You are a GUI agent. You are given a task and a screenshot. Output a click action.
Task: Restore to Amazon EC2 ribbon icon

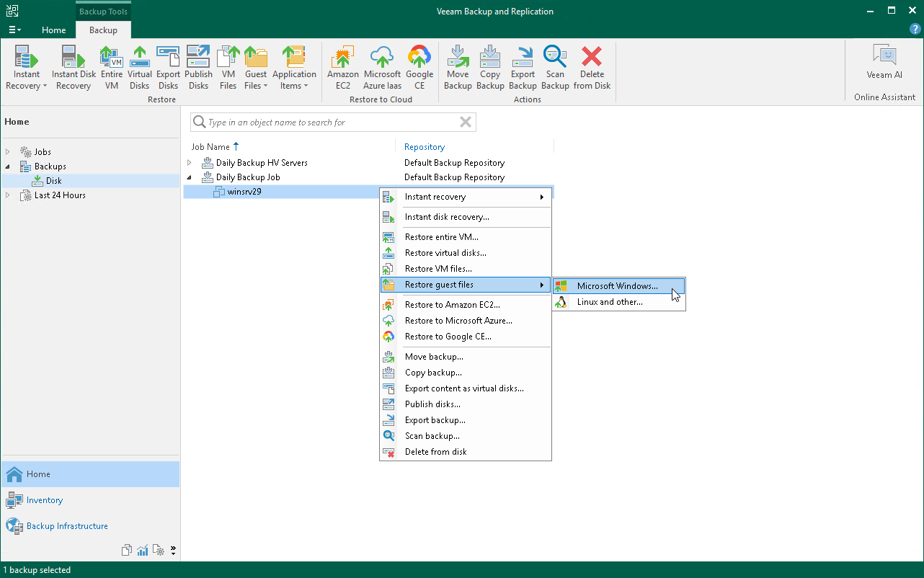[x=343, y=68]
